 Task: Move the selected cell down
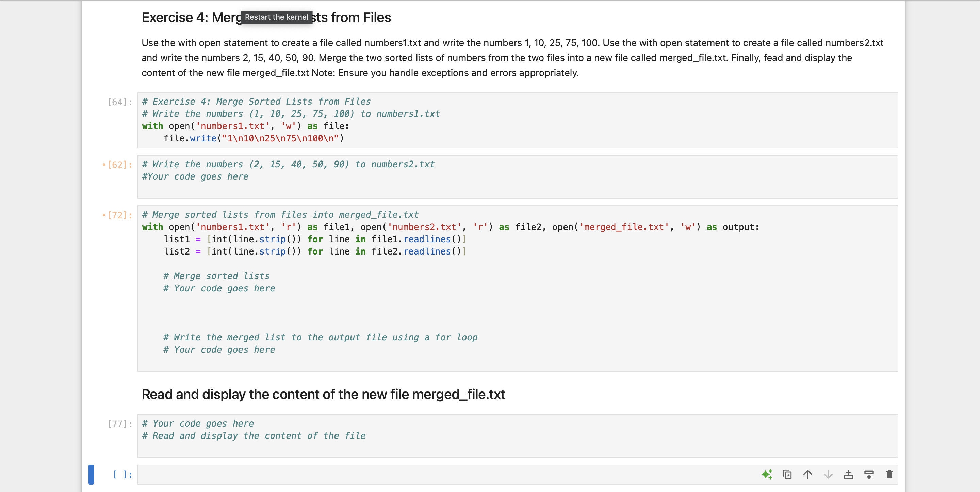(828, 475)
